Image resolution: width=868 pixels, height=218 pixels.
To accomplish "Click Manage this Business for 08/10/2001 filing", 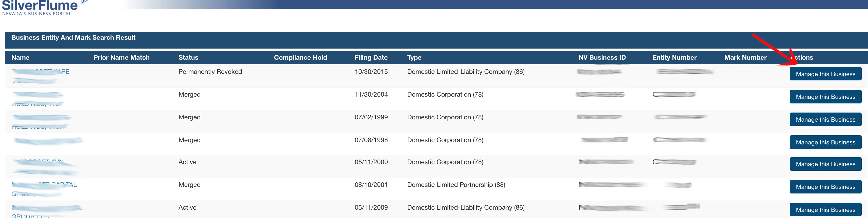I will point(825,187).
